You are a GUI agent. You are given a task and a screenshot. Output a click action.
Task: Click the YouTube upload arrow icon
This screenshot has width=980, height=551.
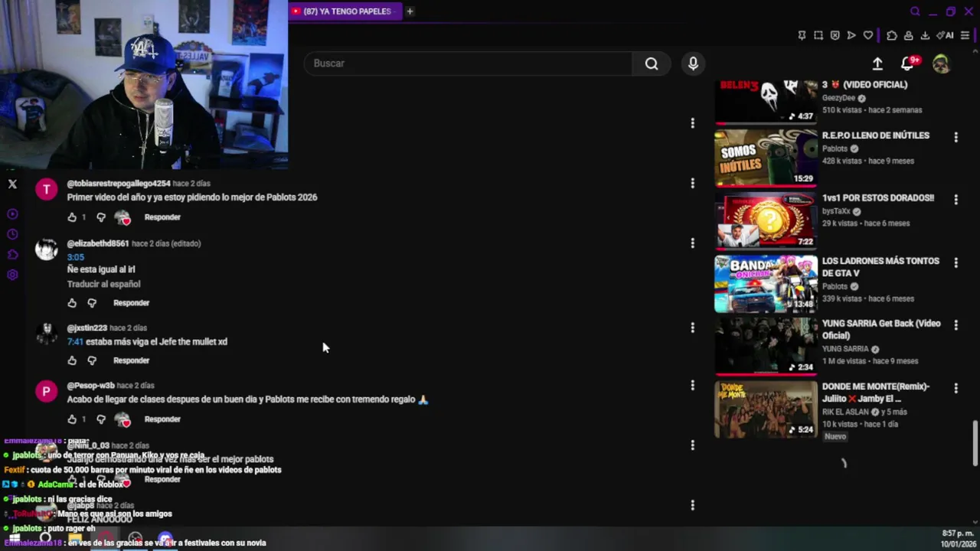877,64
